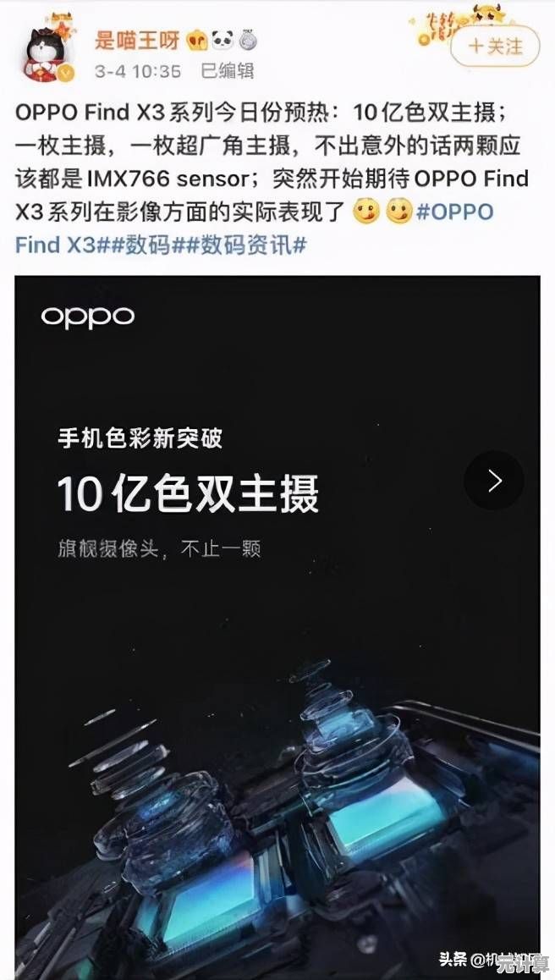This screenshot has width=555, height=980.
Task: Follow the user with +关注 button
Action: (495, 47)
